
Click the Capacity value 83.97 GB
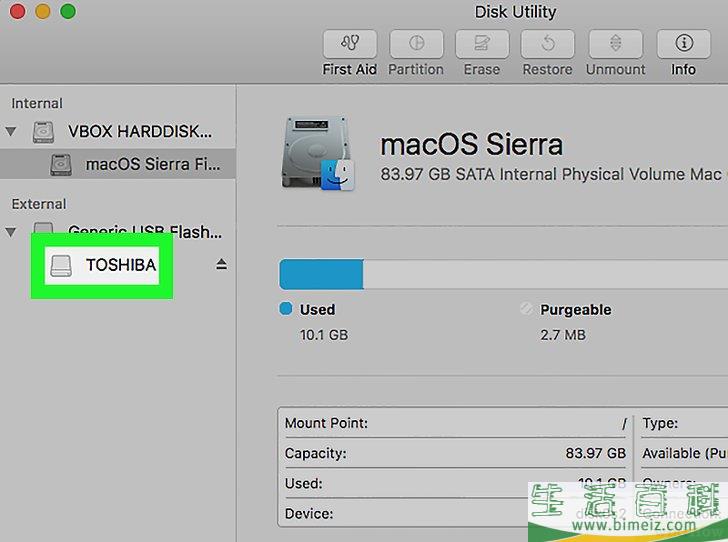coord(596,453)
